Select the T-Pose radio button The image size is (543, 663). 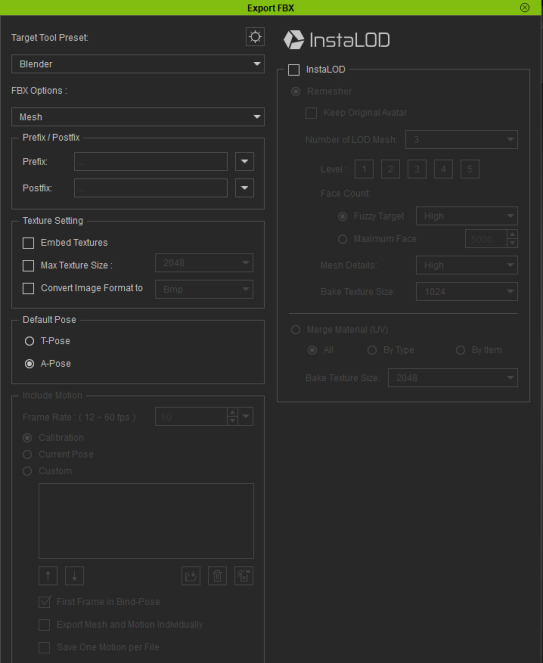(x=29, y=341)
